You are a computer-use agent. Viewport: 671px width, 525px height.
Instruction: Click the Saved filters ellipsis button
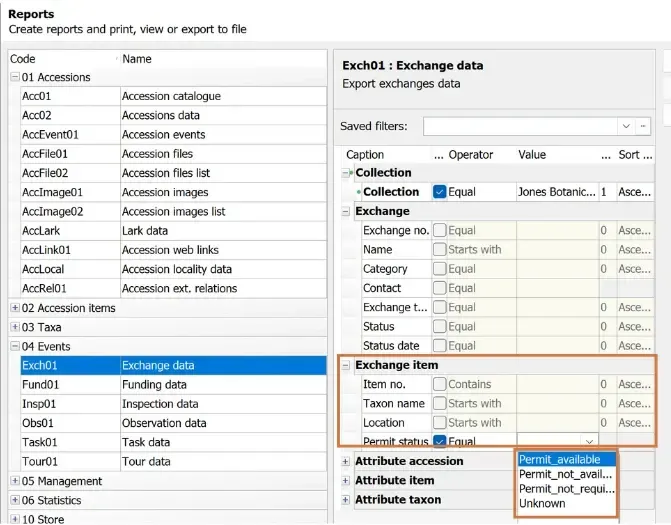pyautogui.click(x=643, y=126)
